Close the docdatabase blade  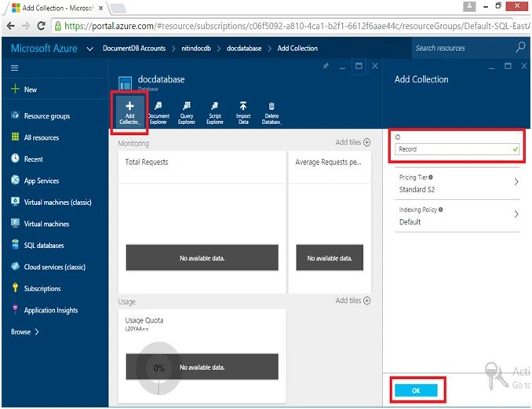375,66
